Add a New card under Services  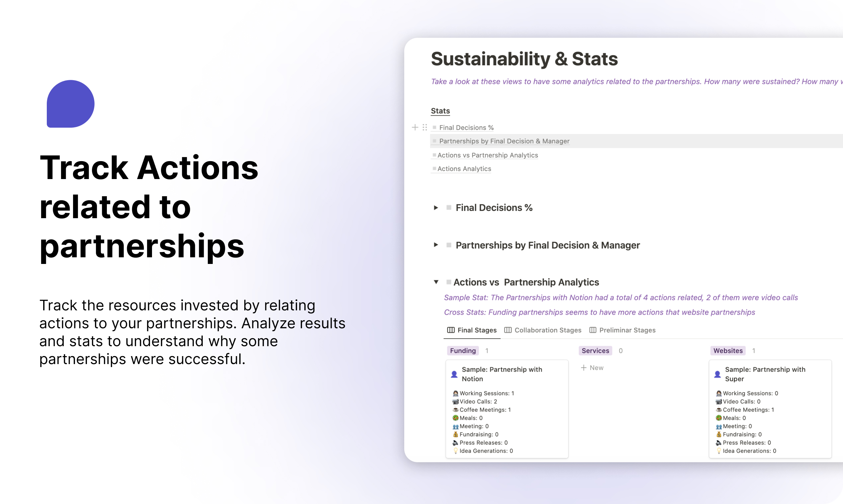click(x=592, y=368)
